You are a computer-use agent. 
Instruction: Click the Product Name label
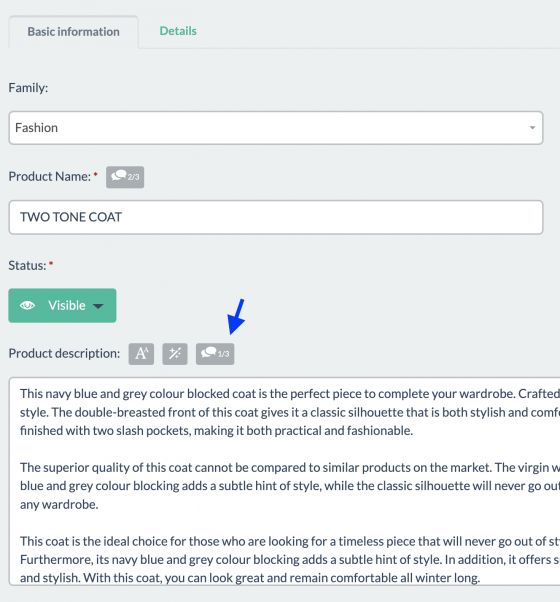[x=50, y=177]
